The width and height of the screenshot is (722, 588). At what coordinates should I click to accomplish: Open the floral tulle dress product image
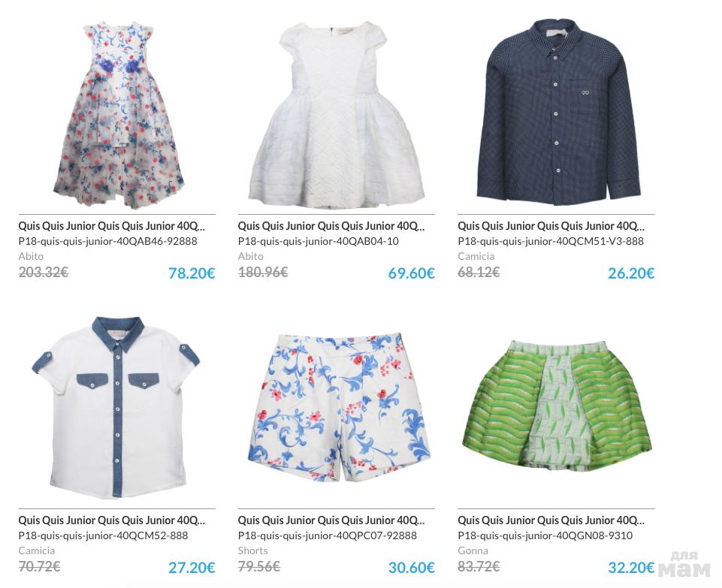coord(117,113)
